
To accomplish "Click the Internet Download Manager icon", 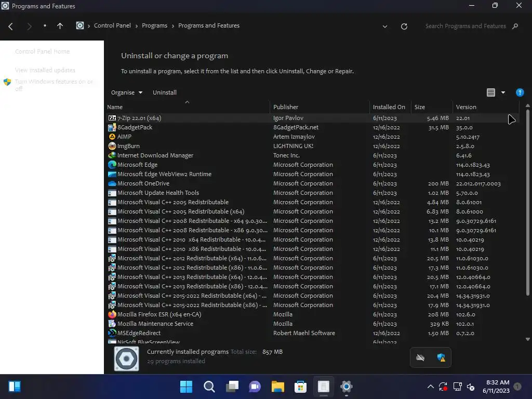I will pyautogui.click(x=112, y=155).
